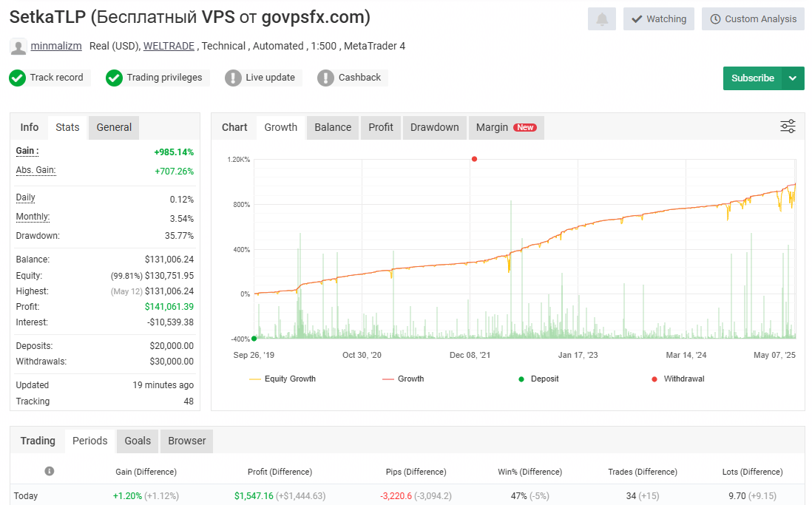Open the WELTRADE broker link
Viewport: 812px width, 505px height.
point(169,46)
